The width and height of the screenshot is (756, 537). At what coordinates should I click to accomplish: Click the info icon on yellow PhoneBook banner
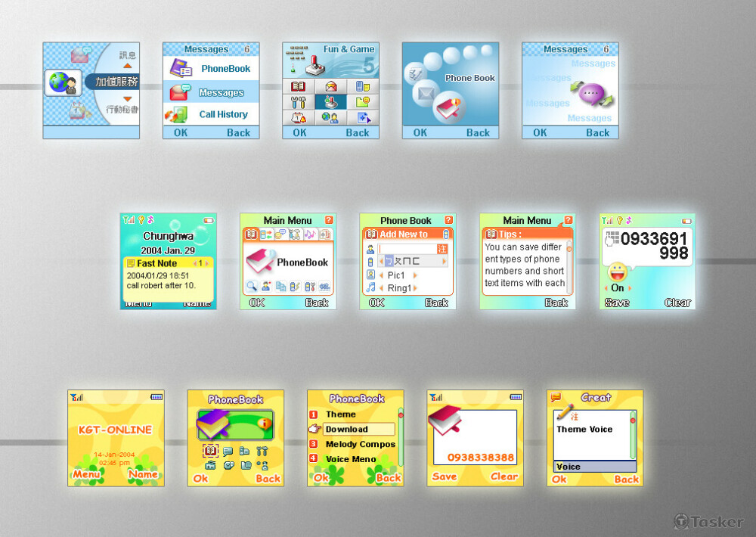pyautogui.click(x=263, y=423)
